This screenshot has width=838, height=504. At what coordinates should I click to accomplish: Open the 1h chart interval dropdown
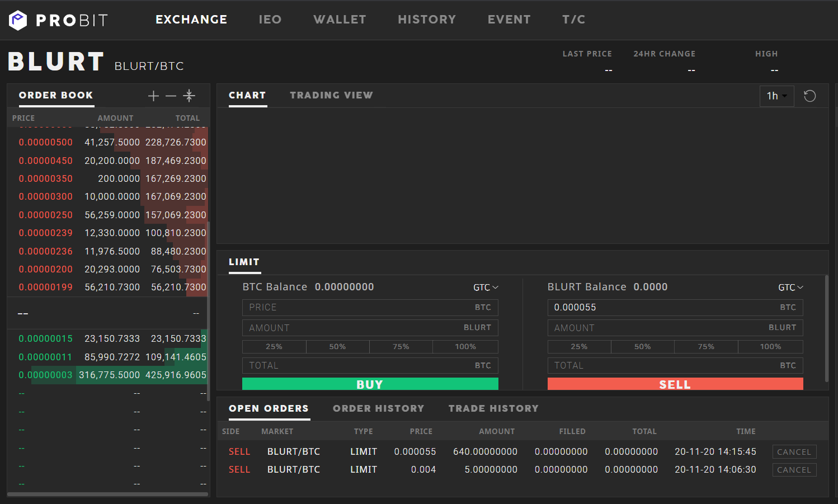coord(777,96)
